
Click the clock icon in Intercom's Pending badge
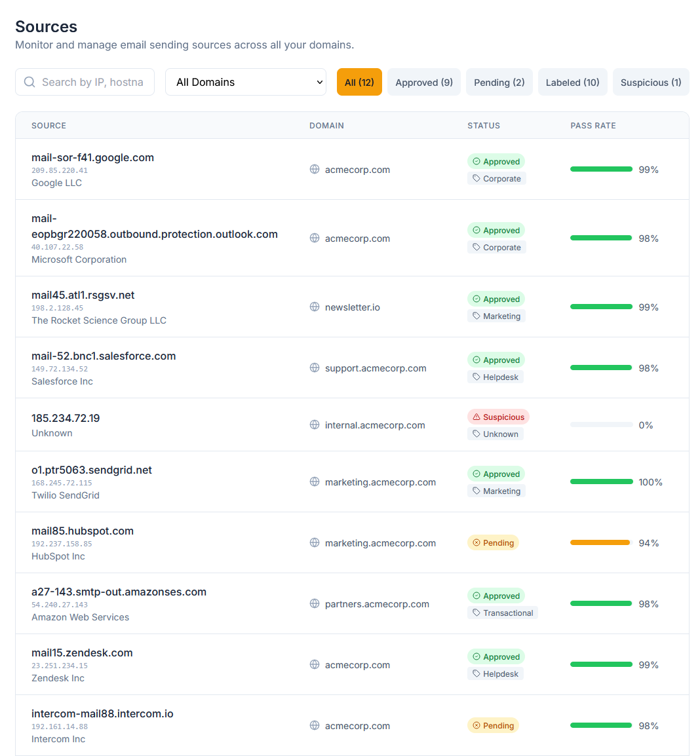(478, 725)
